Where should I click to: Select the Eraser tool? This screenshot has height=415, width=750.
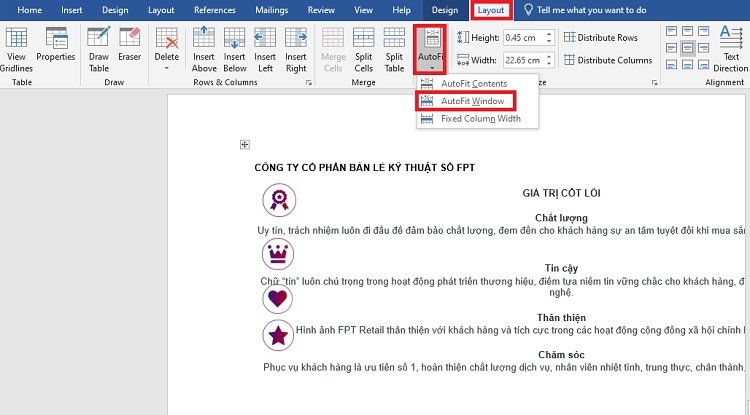pos(130,45)
